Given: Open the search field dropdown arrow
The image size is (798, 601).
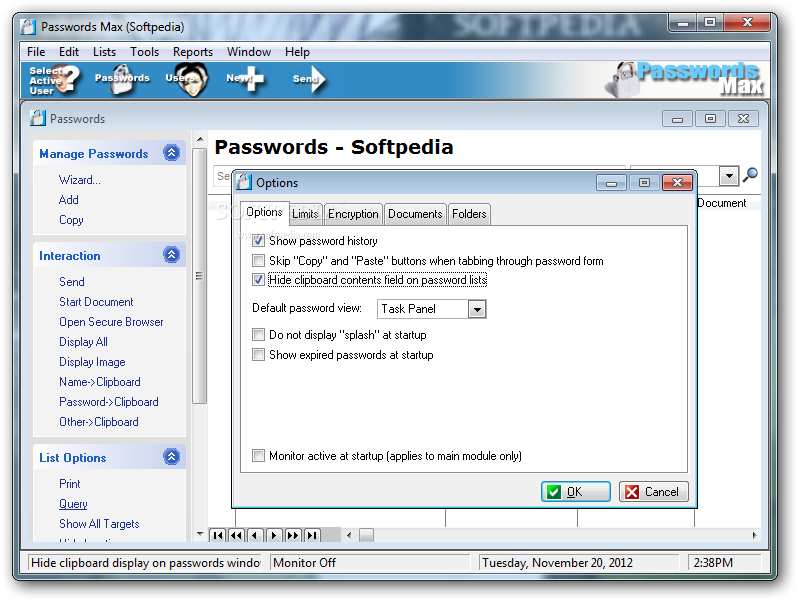Looking at the screenshot, I should (729, 176).
